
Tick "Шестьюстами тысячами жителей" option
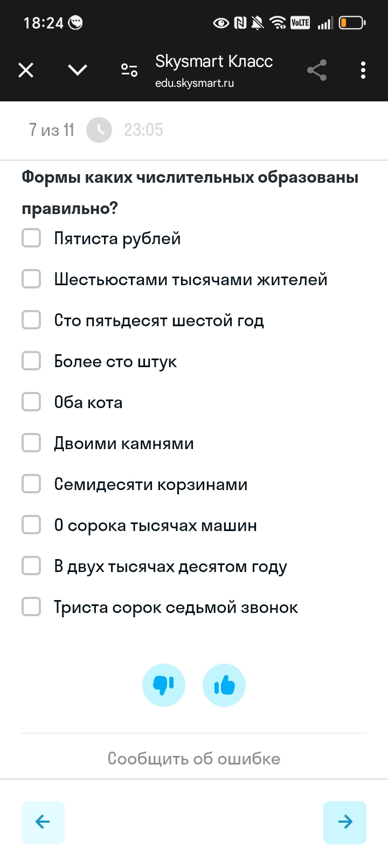coord(31,279)
